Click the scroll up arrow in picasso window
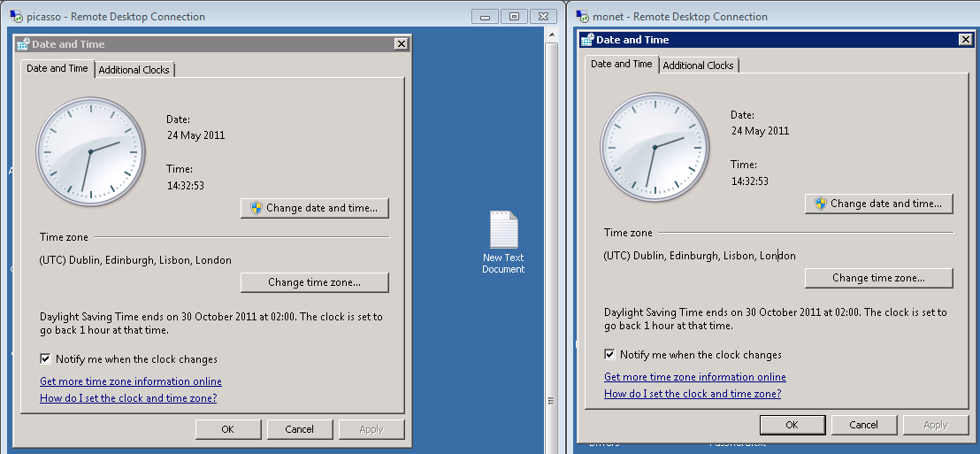 (x=553, y=35)
